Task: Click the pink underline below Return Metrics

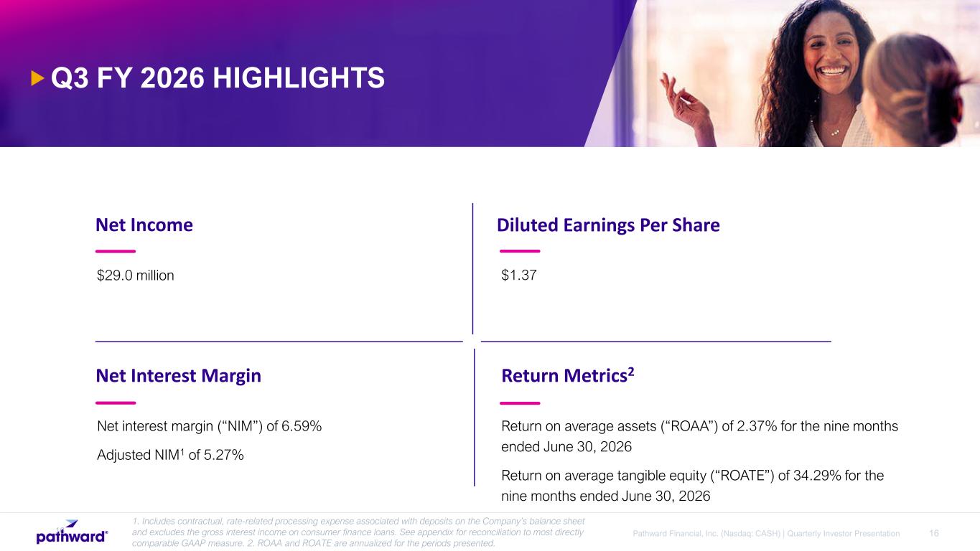Action: coord(520,403)
